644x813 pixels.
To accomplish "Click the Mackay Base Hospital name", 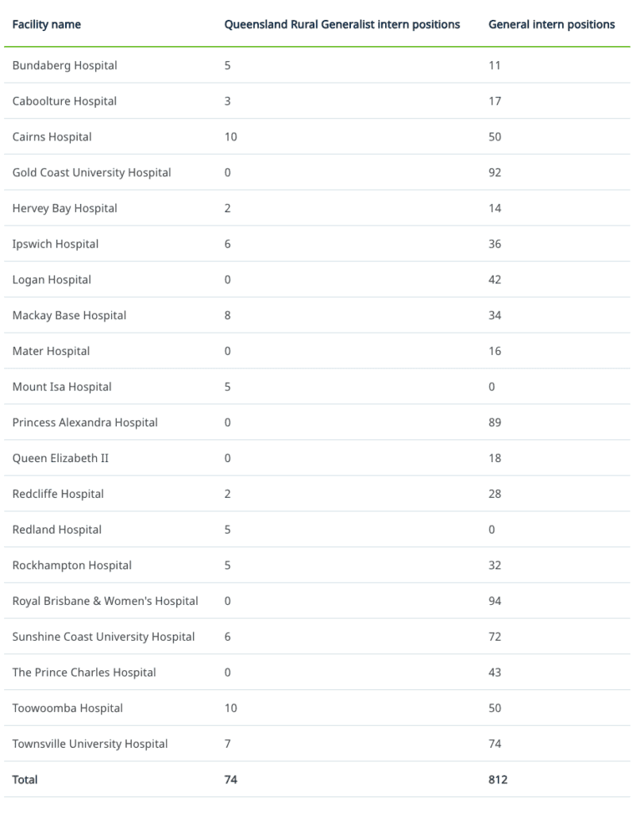I will pos(69,315).
